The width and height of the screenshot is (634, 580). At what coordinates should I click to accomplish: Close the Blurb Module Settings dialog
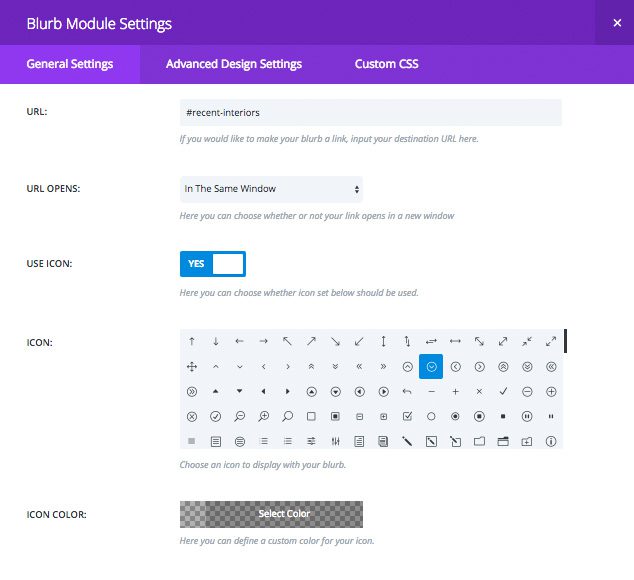click(x=615, y=22)
